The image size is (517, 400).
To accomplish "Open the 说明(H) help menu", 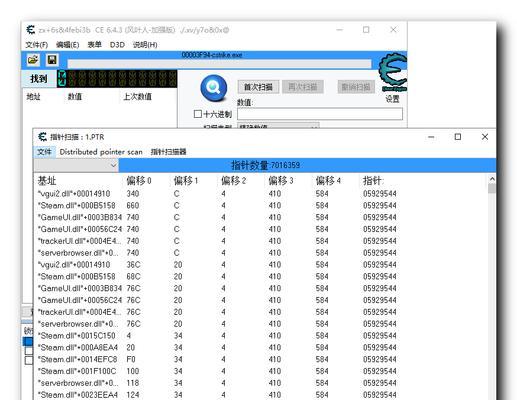I will click(145, 45).
